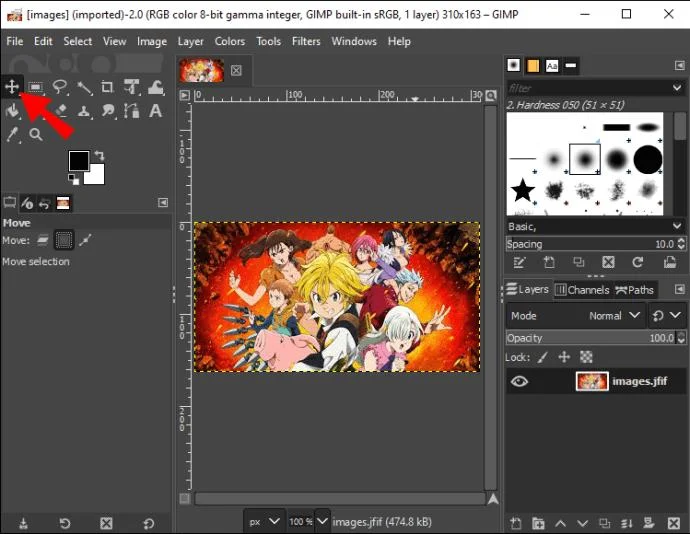Image resolution: width=690 pixels, height=534 pixels.
Task: Save tool preset from tool options bottom
Action: click(x=23, y=523)
